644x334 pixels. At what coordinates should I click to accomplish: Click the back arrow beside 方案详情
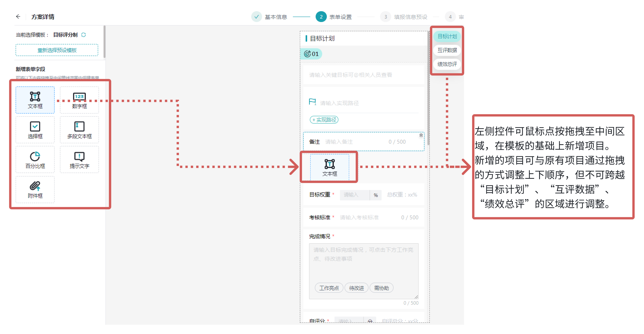pyautogui.click(x=18, y=17)
